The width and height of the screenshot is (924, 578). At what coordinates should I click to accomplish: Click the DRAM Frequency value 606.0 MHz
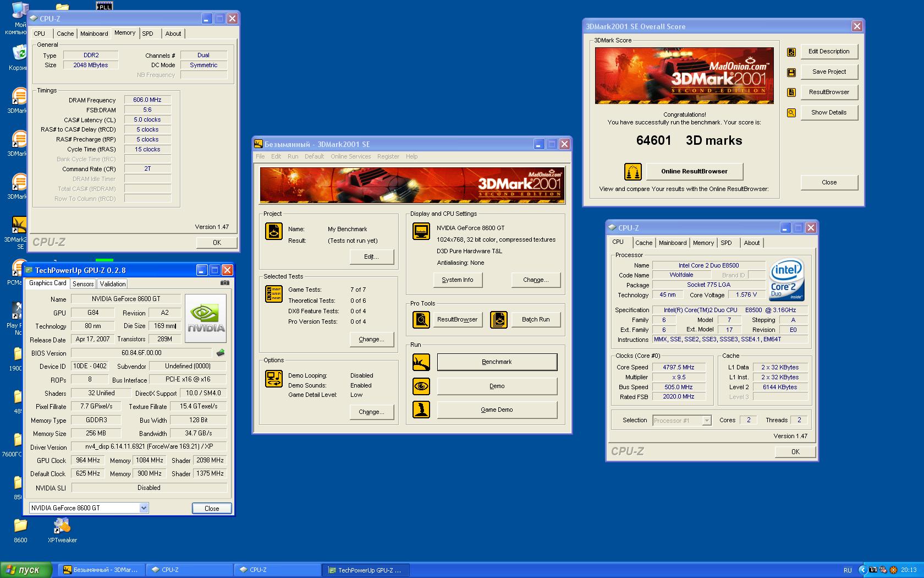[147, 100]
